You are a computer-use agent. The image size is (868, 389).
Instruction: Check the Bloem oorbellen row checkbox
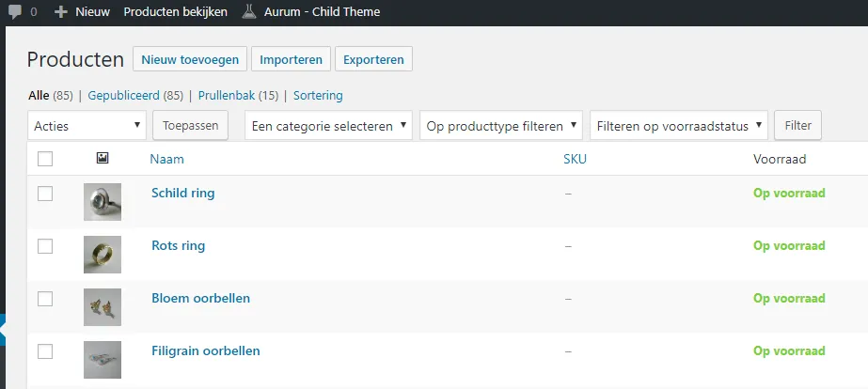click(45, 299)
